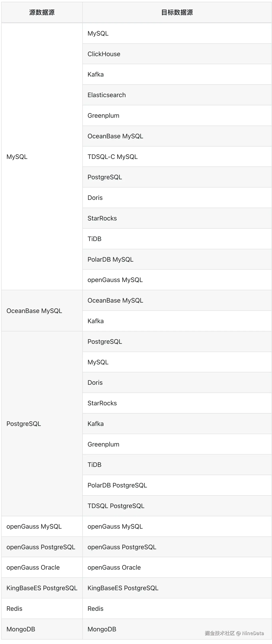The image size is (272, 644).
Task: Select the ClickHouse target cell
Action: point(177,54)
